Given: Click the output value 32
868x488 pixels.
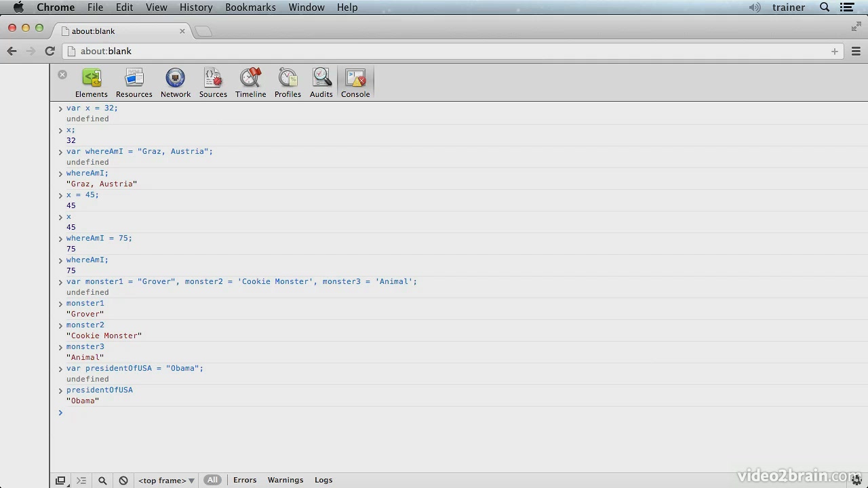Looking at the screenshot, I should 71,140.
